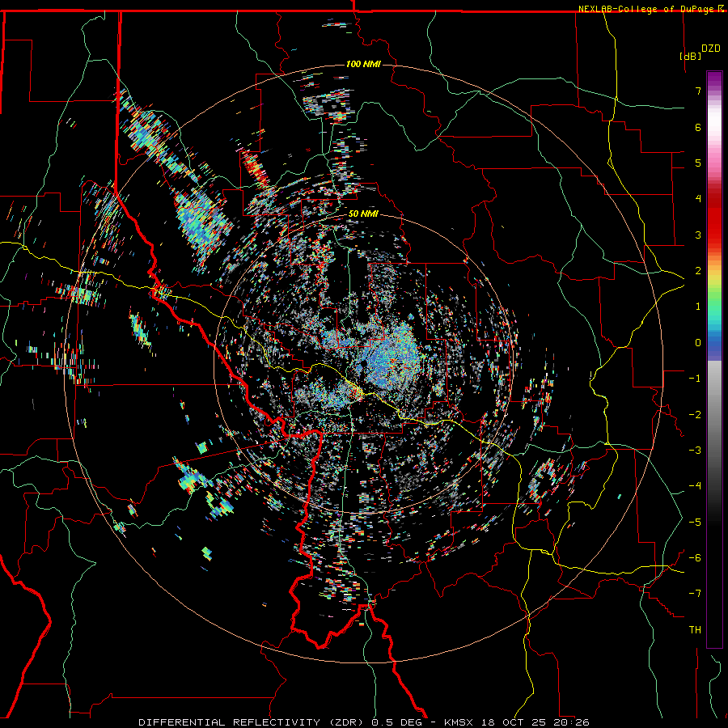Click the "50 NMI" range ring label

tap(363, 214)
